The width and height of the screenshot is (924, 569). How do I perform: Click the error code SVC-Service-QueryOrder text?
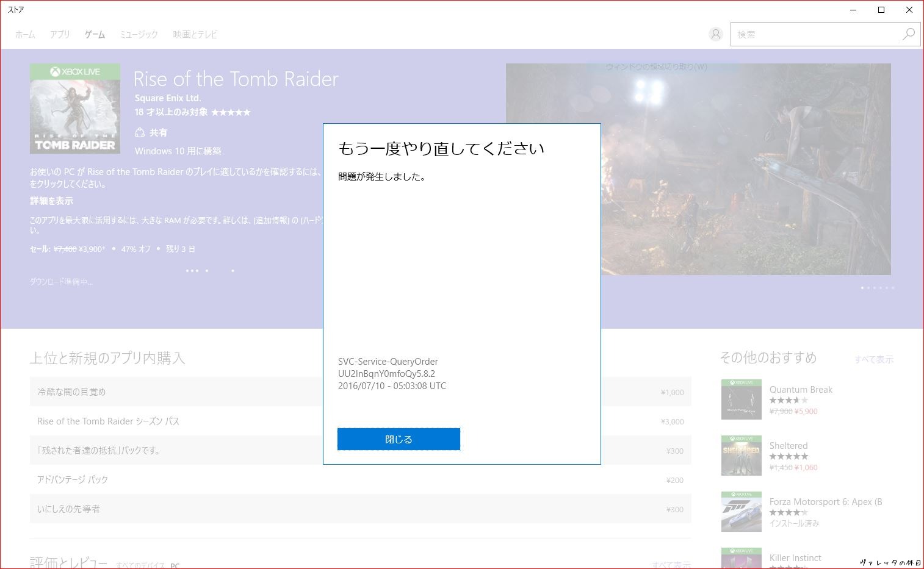tap(388, 362)
